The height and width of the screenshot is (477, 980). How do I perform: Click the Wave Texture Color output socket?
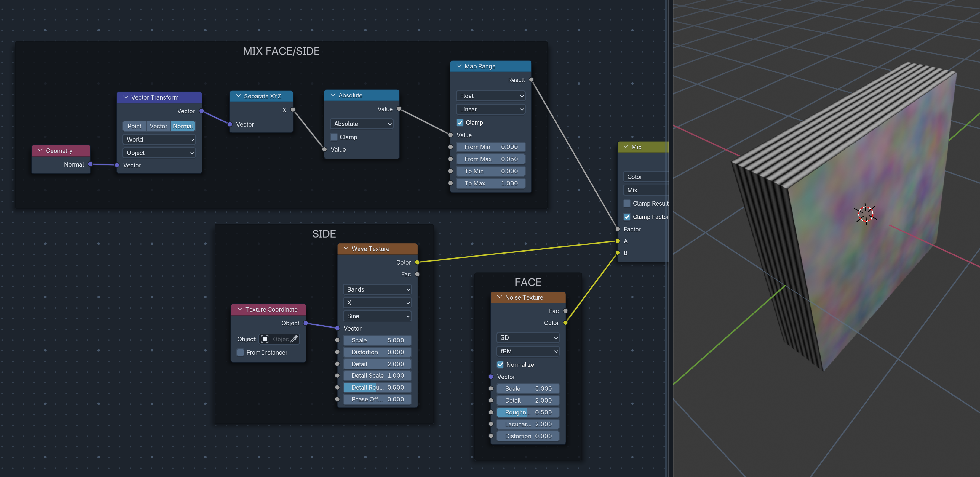click(x=417, y=262)
